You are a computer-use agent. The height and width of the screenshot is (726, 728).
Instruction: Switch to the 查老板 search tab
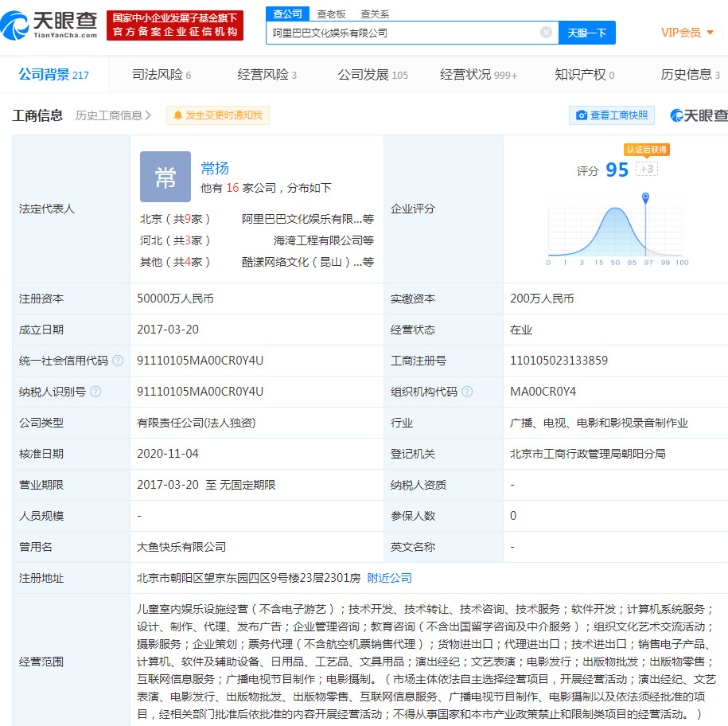click(x=331, y=14)
